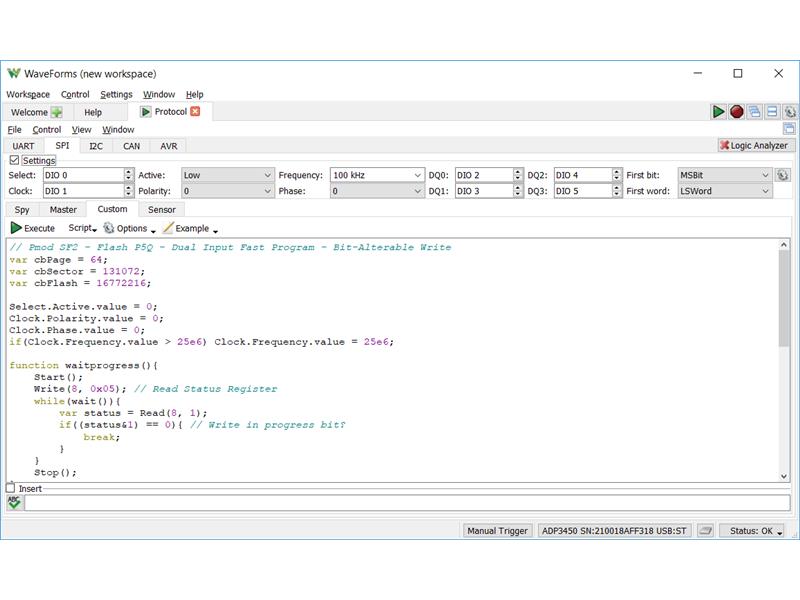The width and height of the screenshot is (800, 600).
Task: Click the undock window icon below the toolbar
Action: click(x=789, y=129)
